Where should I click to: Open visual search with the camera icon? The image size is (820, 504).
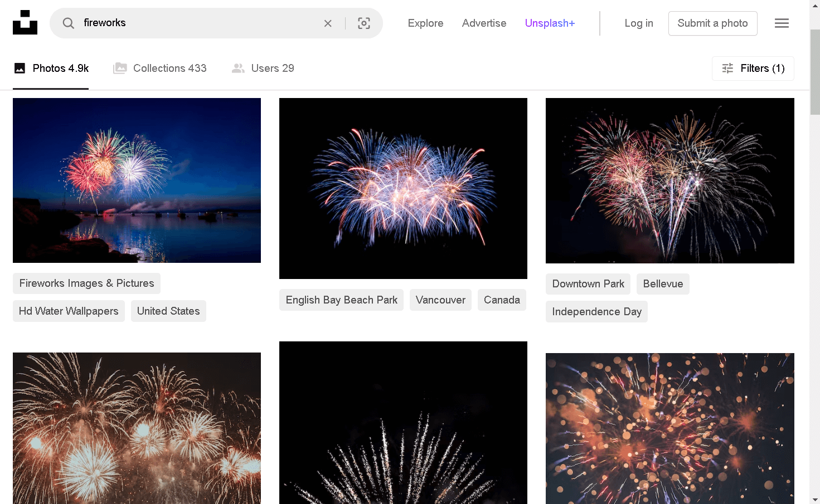[x=364, y=23]
